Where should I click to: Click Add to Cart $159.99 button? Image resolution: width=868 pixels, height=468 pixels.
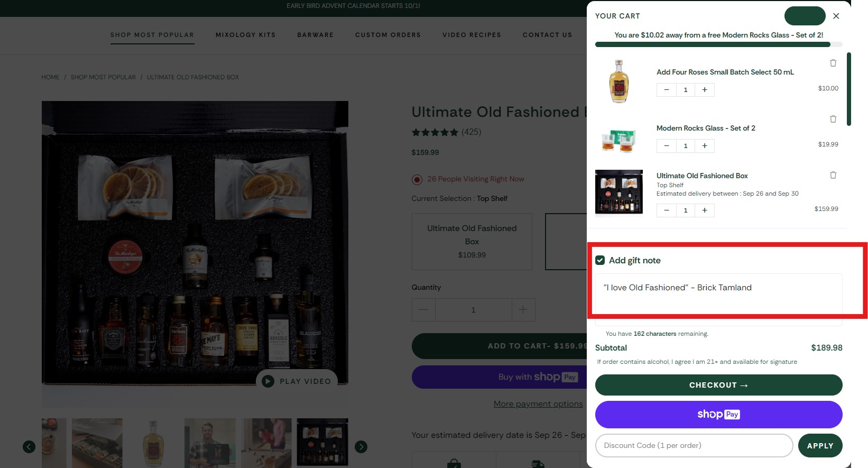tap(499, 346)
